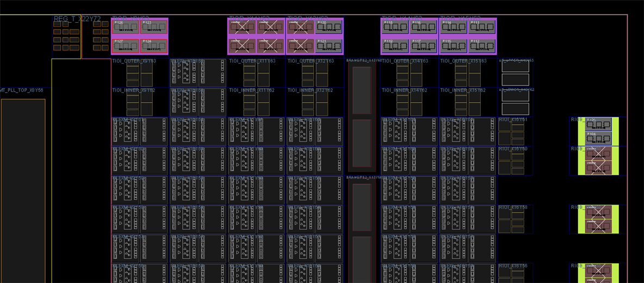
Task: Select the large PLL block under MT_PLL_TOP_X8Y56
Action: [x=23, y=191]
